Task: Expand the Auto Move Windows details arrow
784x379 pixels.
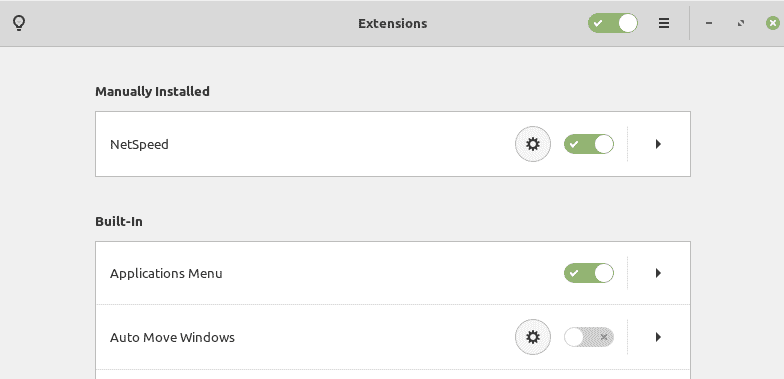Action: (x=658, y=337)
